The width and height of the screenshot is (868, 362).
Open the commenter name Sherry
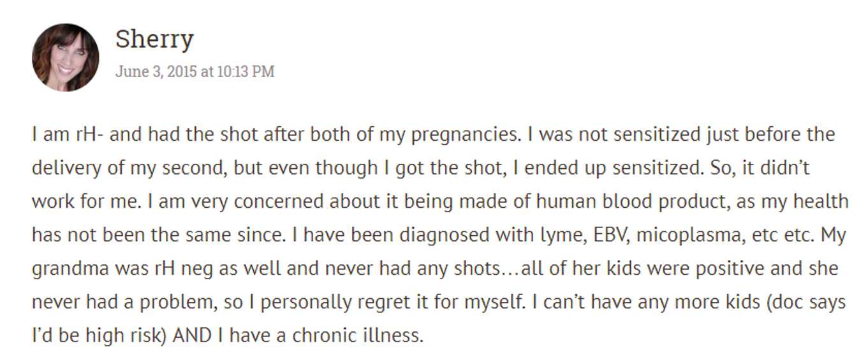pyautogui.click(x=154, y=40)
